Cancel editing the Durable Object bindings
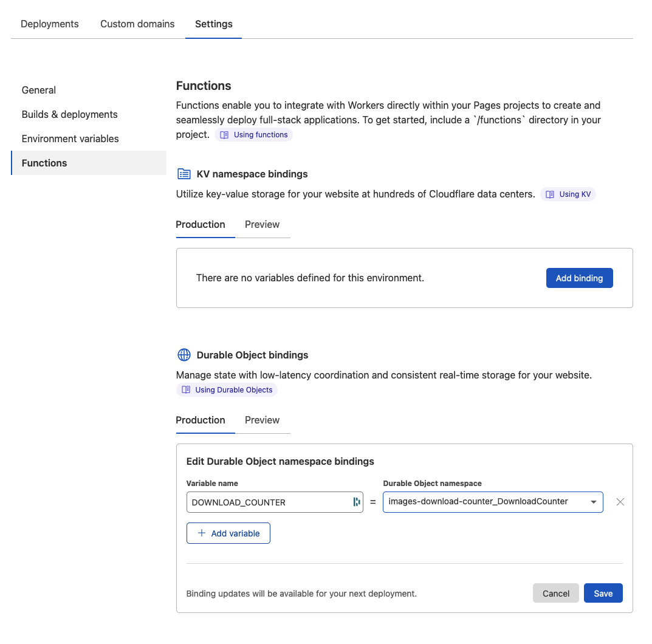Viewport: 652px width, 644px height. 555,593
